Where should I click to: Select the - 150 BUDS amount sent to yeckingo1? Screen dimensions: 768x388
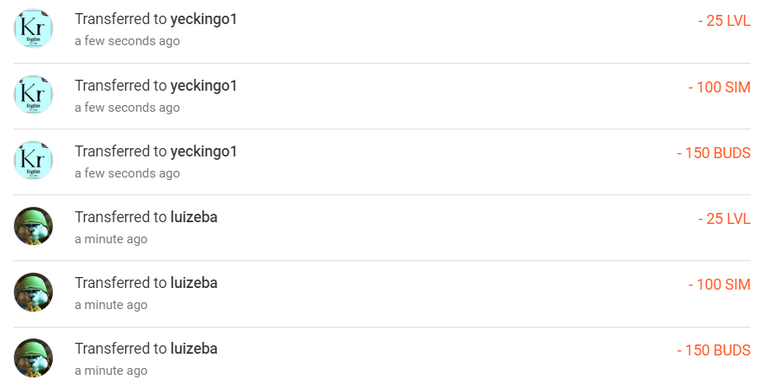[x=714, y=153]
